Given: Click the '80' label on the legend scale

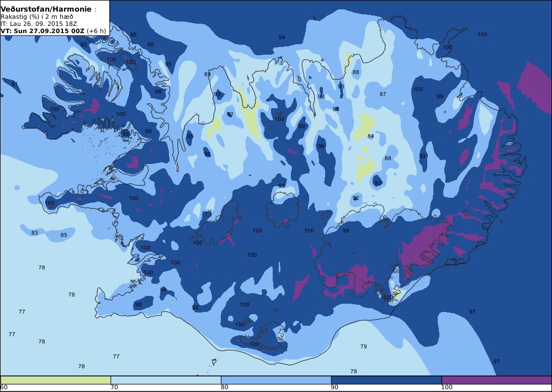Looking at the screenshot, I should point(225,388).
